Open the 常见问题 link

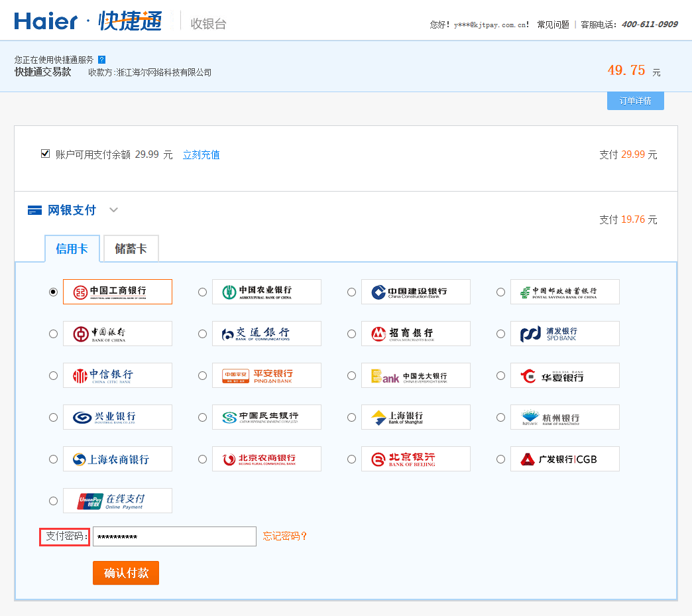tap(553, 25)
